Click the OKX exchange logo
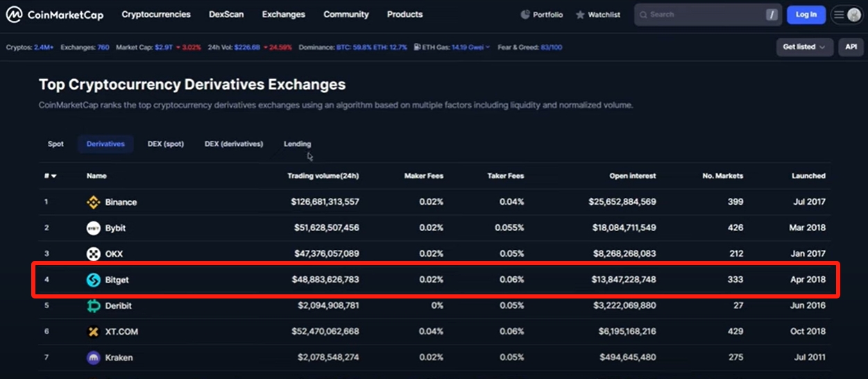The height and width of the screenshot is (379, 868). click(x=93, y=254)
